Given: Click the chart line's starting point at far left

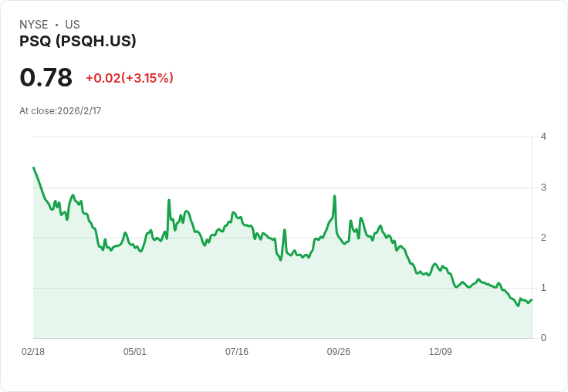Looking at the screenshot, I should point(33,167).
